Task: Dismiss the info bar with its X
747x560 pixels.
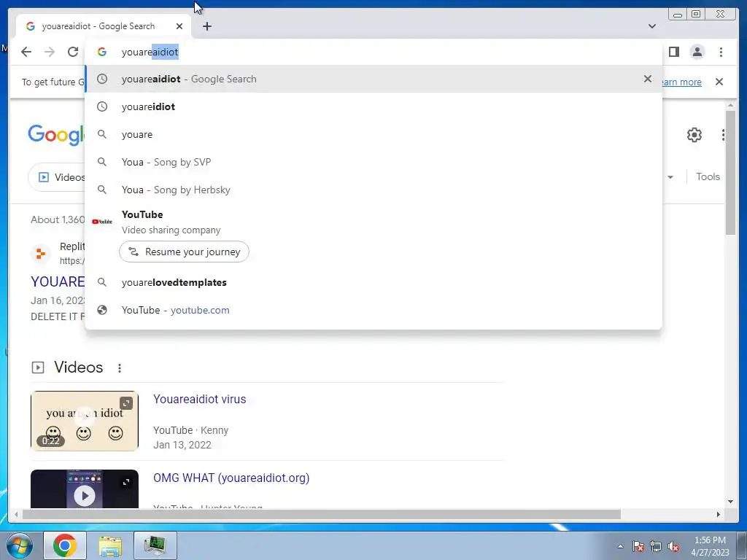Action: [x=719, y=82]
